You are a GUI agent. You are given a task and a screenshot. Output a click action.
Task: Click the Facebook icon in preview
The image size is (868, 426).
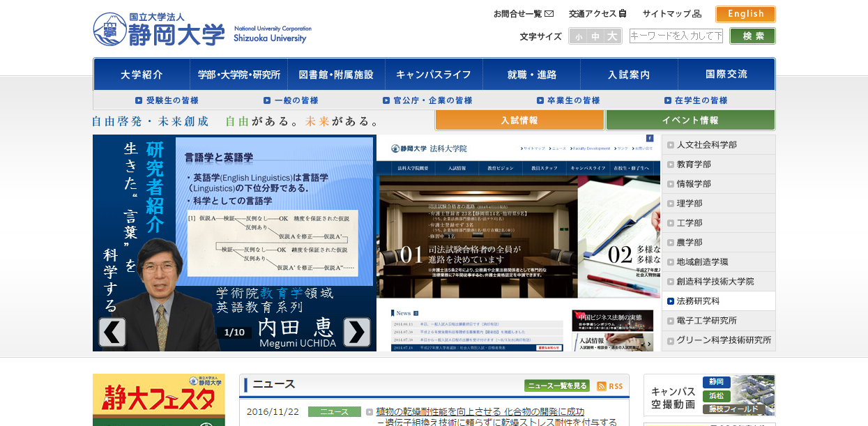650,138
